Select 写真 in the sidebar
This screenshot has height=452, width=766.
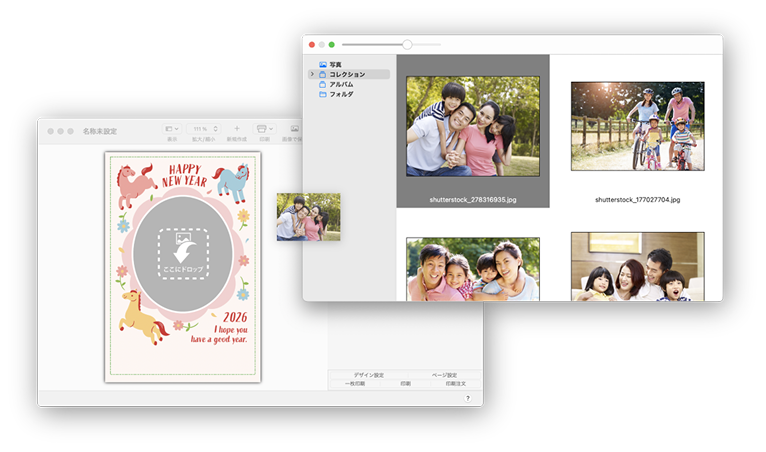pyautogui.click(x=335, y=64)
